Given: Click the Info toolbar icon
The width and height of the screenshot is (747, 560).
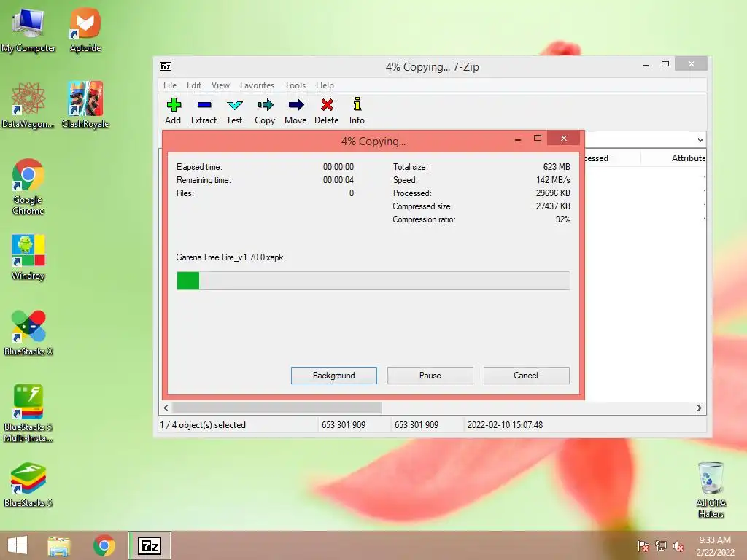Looking at the screenshot, I should (x=357, y=111).
